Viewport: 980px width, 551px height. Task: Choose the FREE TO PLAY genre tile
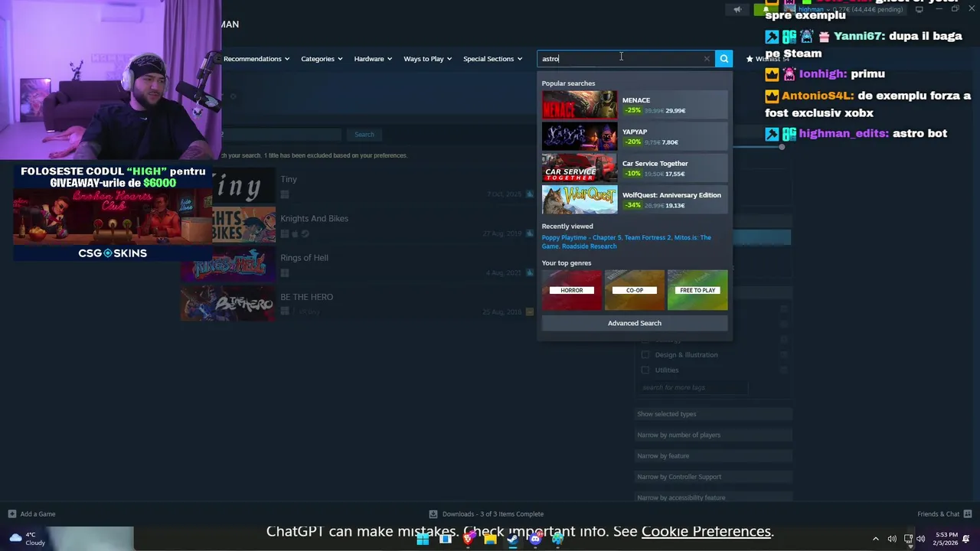click(697, 290)
